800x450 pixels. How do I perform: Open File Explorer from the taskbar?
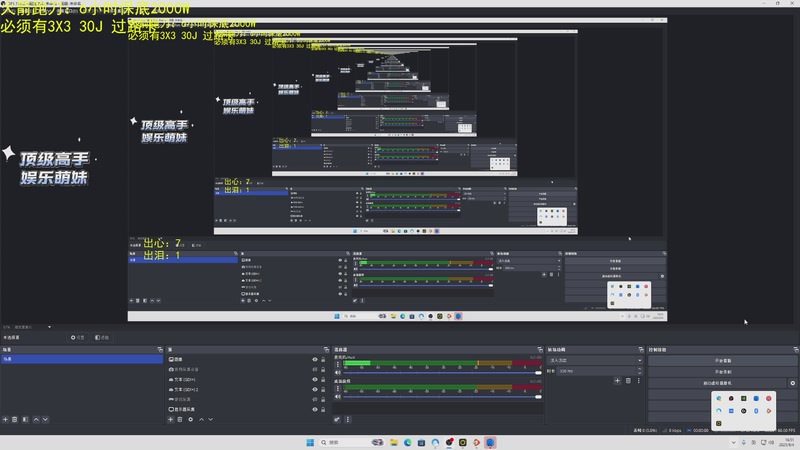tap(394, 442)
